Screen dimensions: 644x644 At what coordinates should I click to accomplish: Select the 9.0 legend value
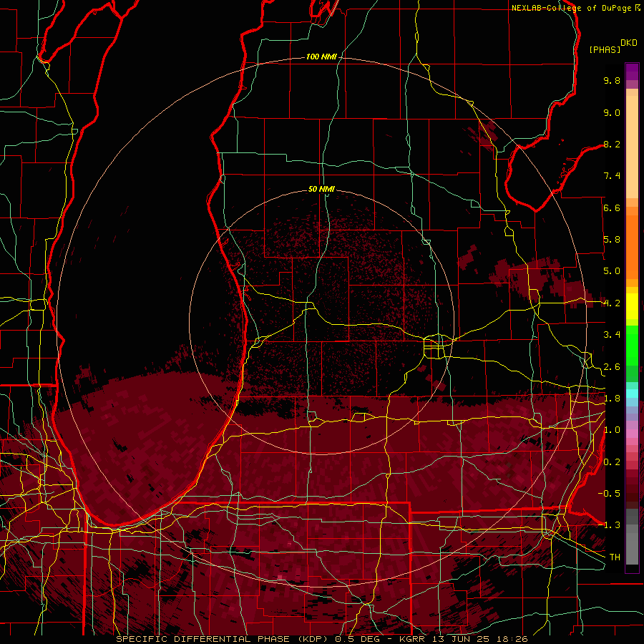coord(612,112)
